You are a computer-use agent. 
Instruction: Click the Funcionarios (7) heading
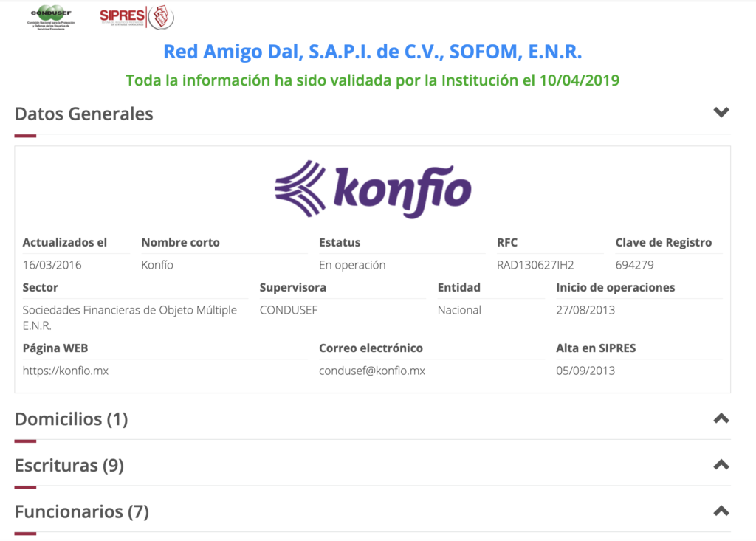pos(82,511)
